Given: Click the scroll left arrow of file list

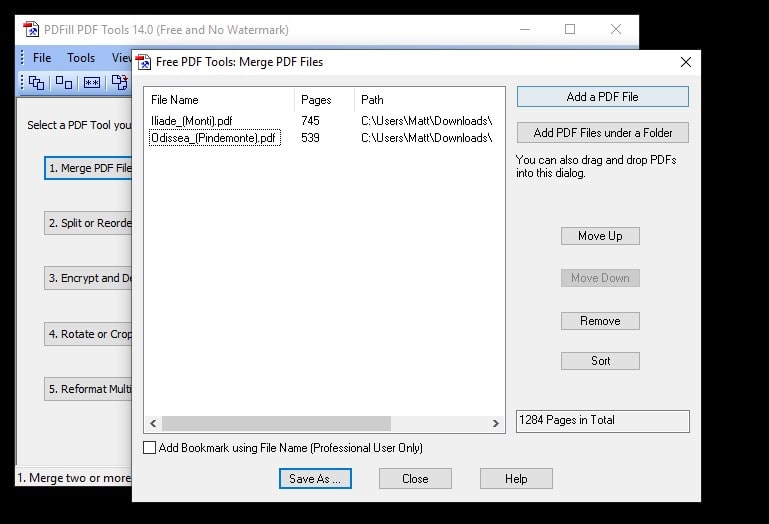Looking at the screenshot, I should point(153,423).
